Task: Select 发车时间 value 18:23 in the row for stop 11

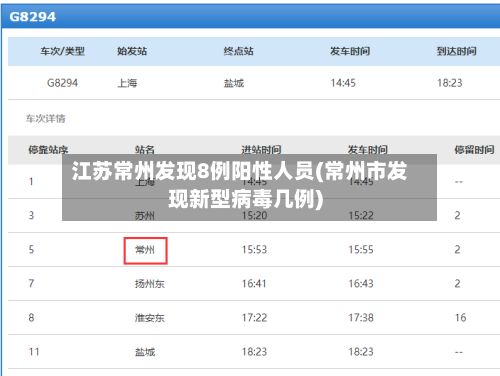Action: point(361,352)
